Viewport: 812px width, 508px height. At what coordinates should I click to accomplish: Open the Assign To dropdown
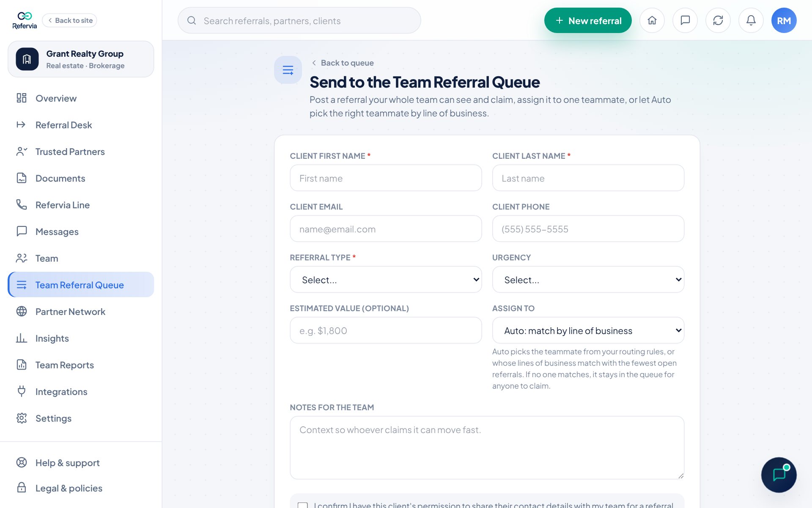click(588, 330)
